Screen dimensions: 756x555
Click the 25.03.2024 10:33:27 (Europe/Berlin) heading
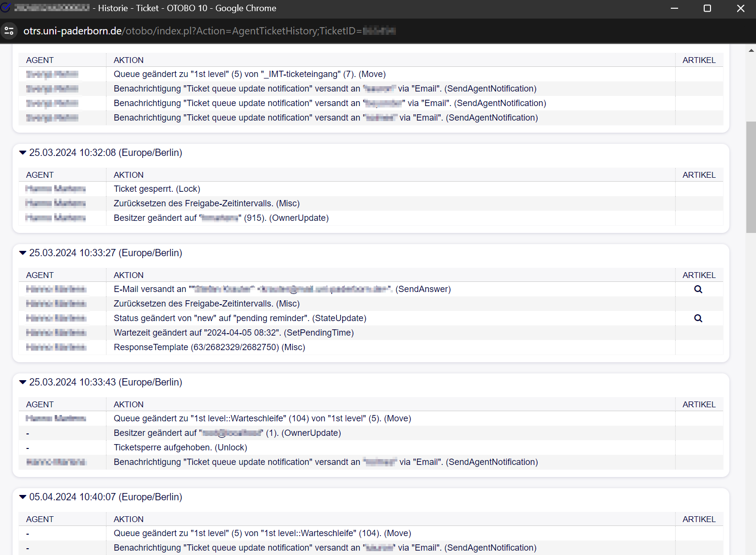pos(106,253)
